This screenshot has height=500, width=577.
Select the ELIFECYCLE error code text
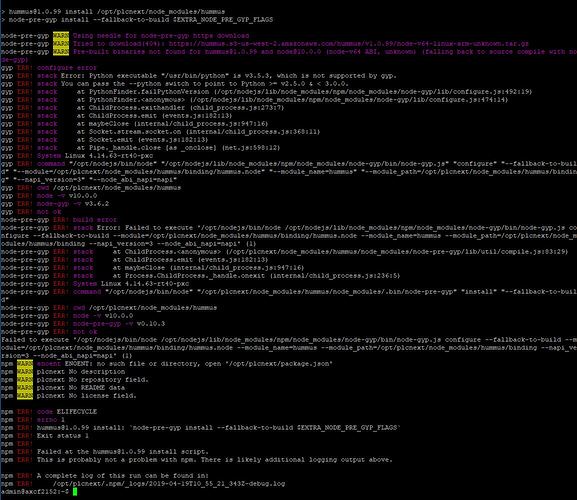77,411
